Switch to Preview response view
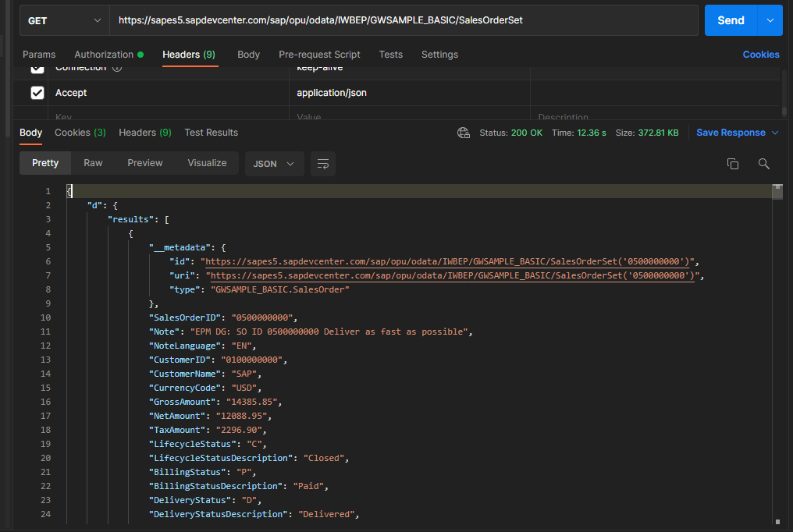 pyautogui.click(x=144, y=163)
